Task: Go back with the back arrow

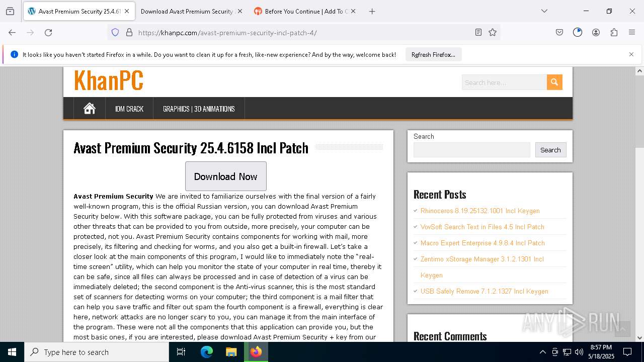Action: (x=12, y=32)
